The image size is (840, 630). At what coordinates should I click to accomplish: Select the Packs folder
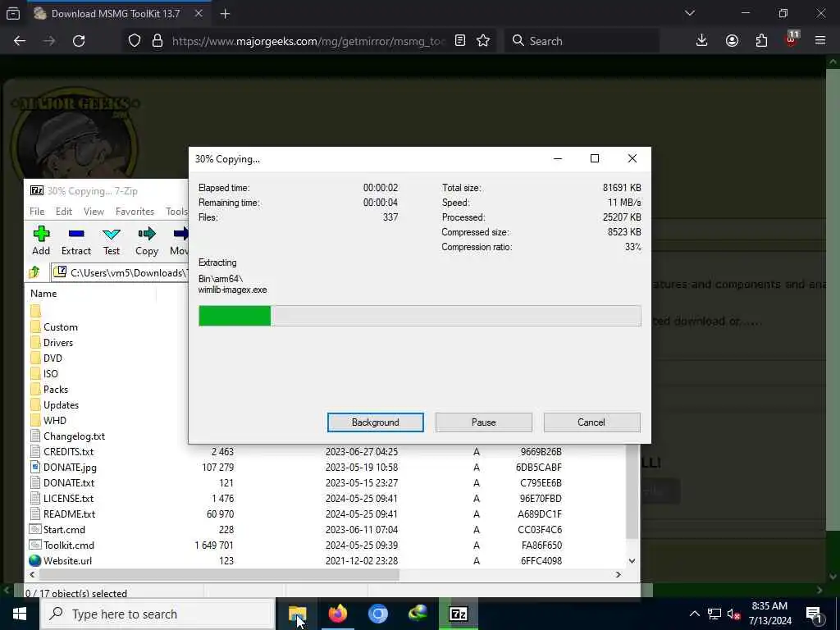click(56, 390)
